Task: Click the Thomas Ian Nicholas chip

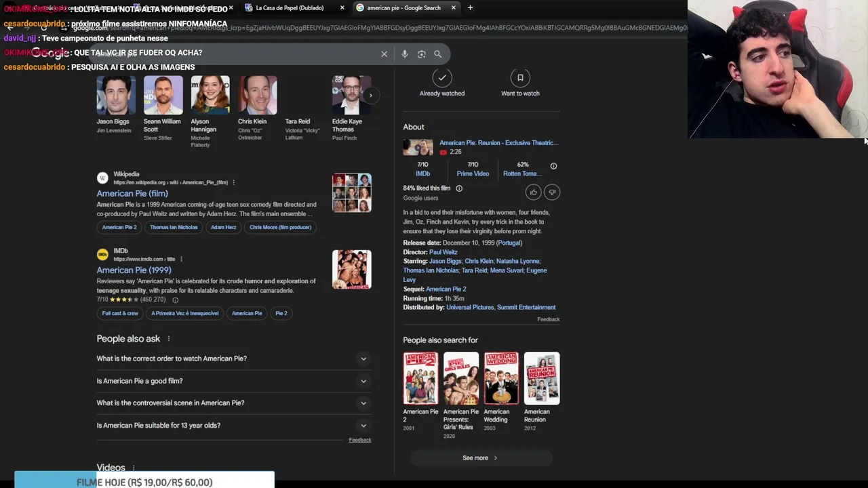Action: 174,227
